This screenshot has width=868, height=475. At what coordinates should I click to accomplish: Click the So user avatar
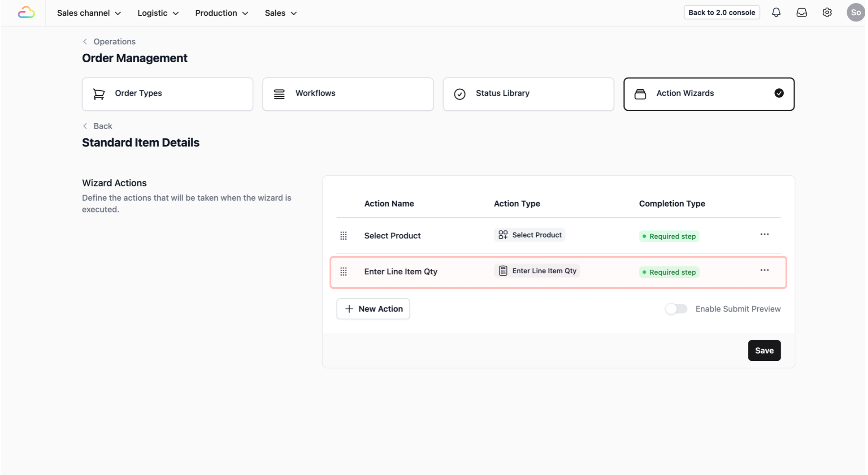(x=855, y=13)
